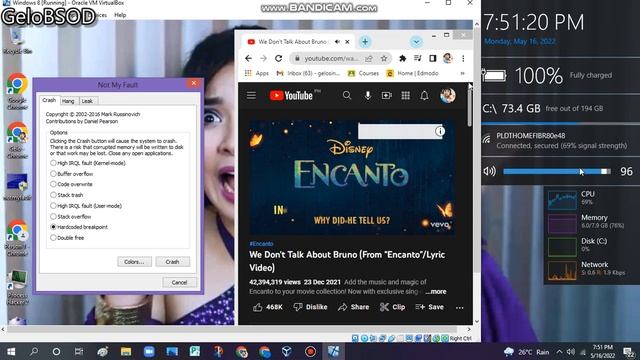
Task: Open YouTube hamburger guide menu
Action: click(251, 96)
